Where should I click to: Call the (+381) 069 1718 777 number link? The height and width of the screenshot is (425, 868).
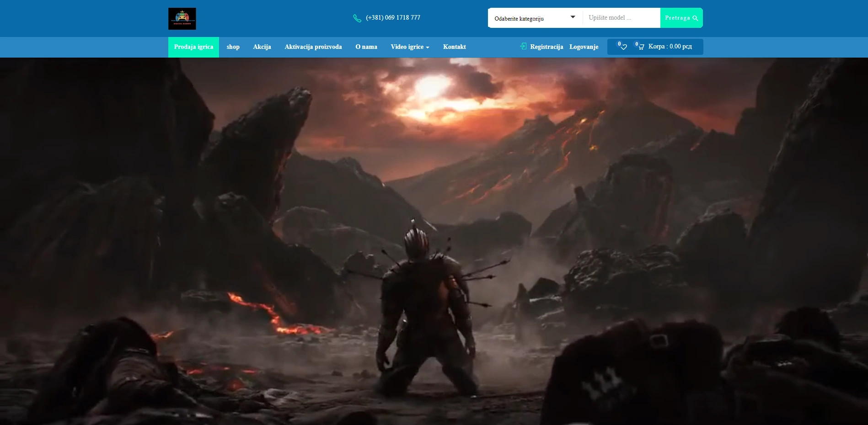tap(393, 18)
